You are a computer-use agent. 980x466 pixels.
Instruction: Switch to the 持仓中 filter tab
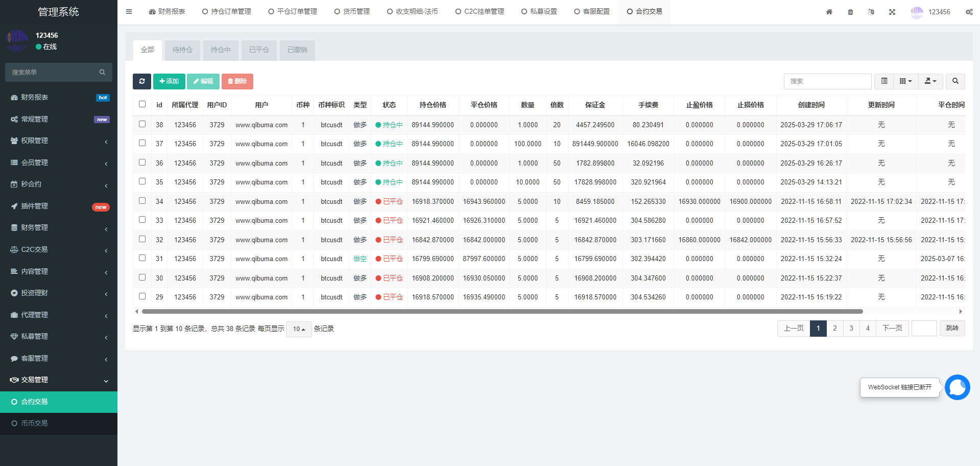(x=221, y=50)
